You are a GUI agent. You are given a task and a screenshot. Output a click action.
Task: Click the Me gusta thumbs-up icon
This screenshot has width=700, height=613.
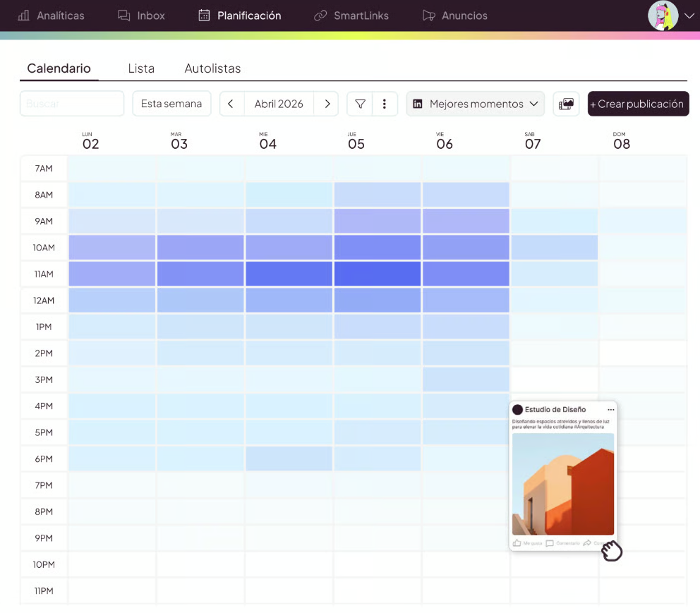517,543
